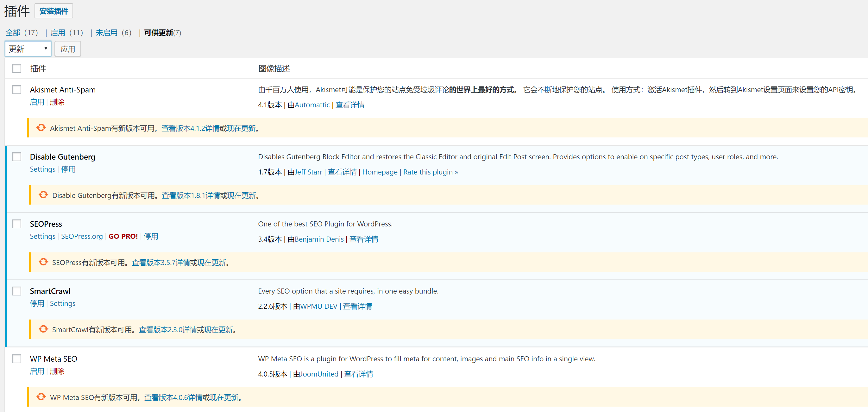
Task: Click the GO PRO! link for SEOPress
Action: coord(123,236)
